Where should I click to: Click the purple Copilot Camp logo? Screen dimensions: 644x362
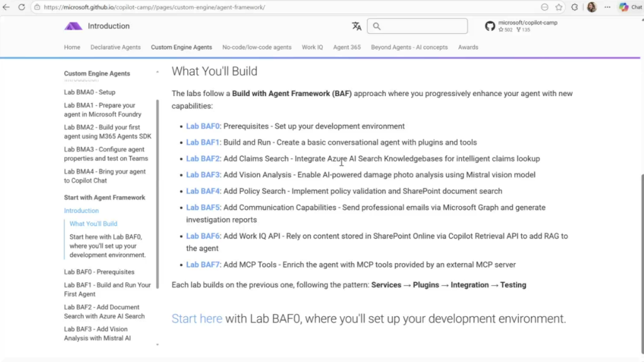tap(73, 26)
